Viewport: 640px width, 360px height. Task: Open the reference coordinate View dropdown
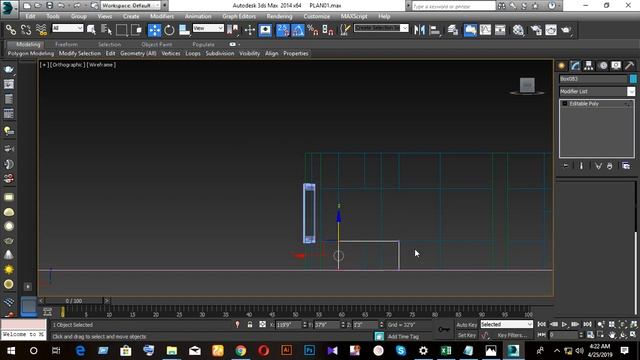pyautogui.click(x=208, y=28)
